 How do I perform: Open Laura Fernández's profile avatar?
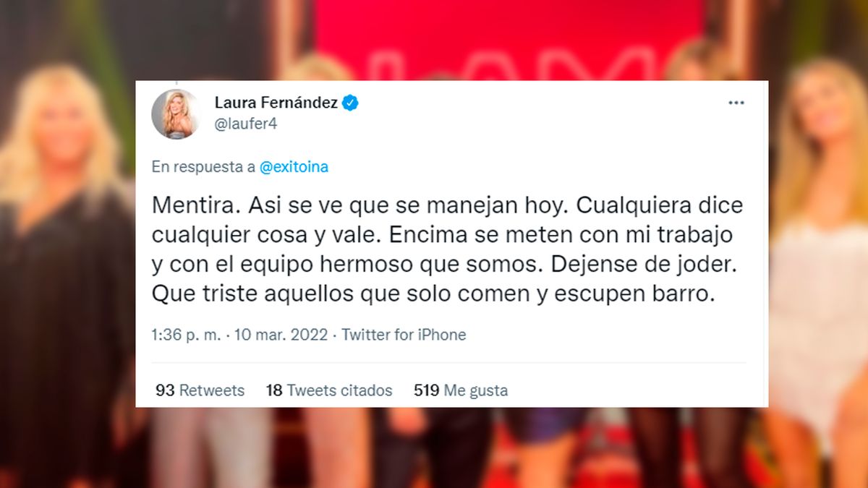tap(176, 114)
